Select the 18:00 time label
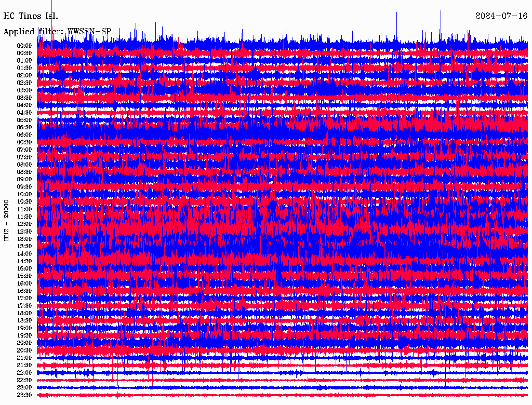Screen dimensions: 532x405 pos(24,314)
